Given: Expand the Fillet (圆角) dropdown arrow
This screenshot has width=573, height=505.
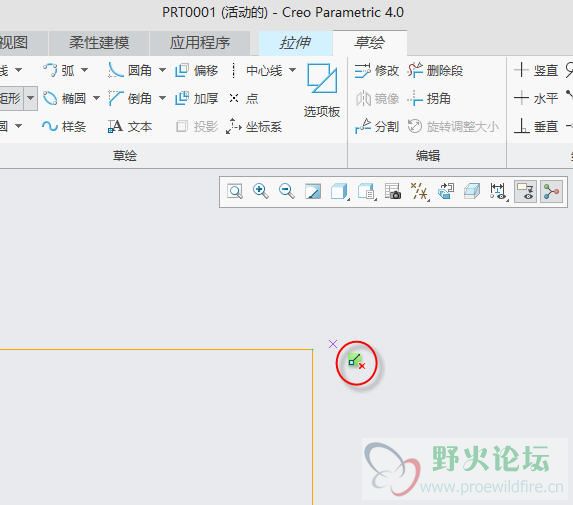Looking at the screenshot, I should [162, 70].
